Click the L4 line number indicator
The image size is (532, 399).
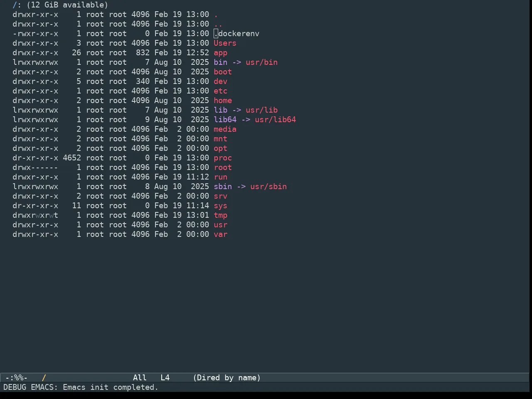tap(165, 378)
